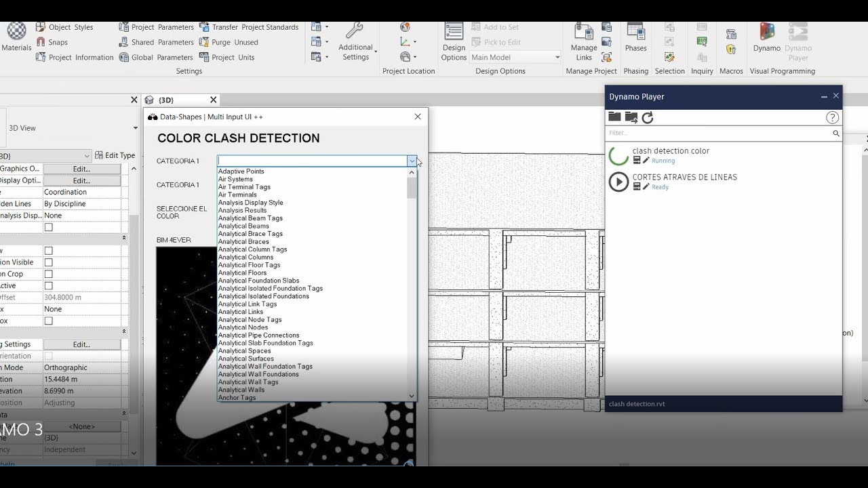
Task: Collapse properties section above crop checkboxes
Action: click(x=124, y=238)
